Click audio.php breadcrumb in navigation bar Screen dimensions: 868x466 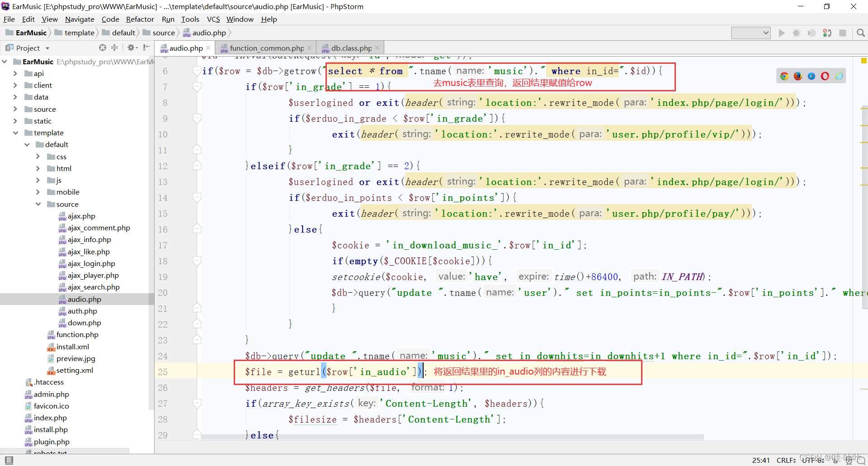pos(204,33)
